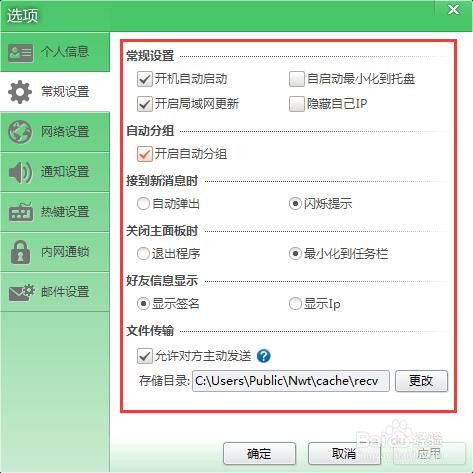Screen dimensions: 473x473
Task: Click the blue help question mark icon
Action: (264, 356)
